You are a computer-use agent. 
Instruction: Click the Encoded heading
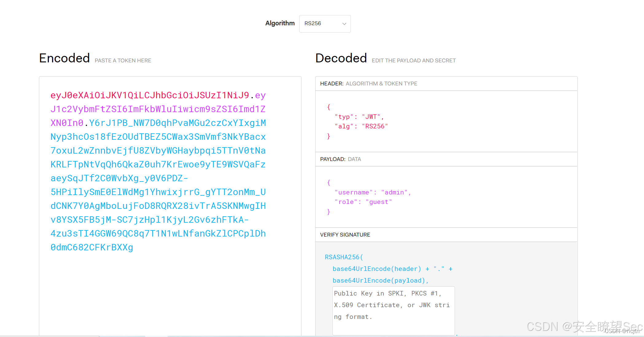click(x=64, y=58)
